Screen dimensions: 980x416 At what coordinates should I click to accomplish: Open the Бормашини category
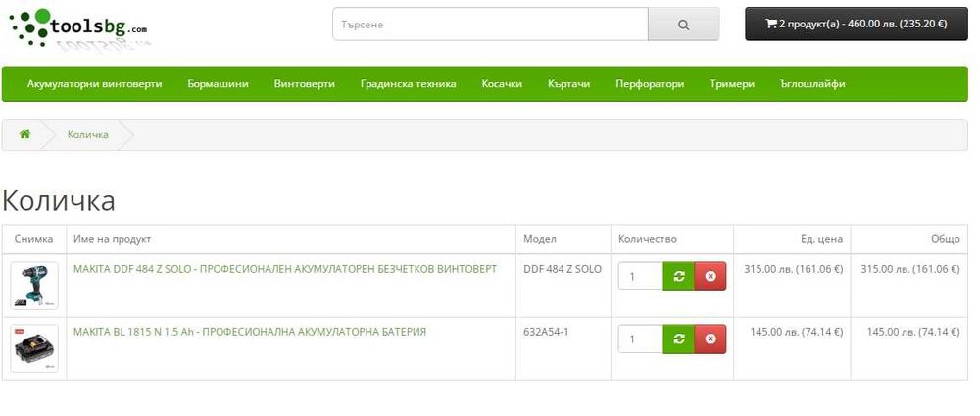pyautogui.click(x=219, y=83)
